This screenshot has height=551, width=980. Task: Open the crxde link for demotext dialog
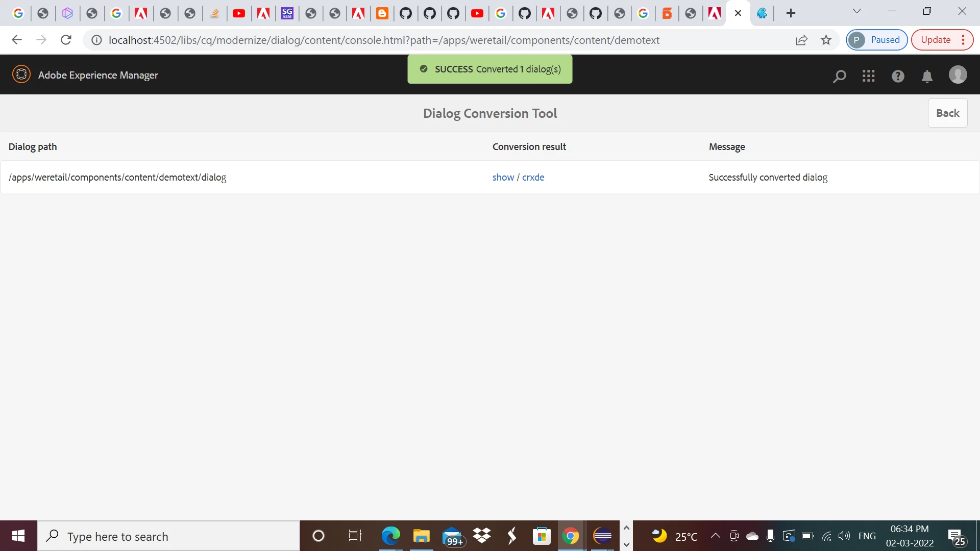tap(533, 178)
